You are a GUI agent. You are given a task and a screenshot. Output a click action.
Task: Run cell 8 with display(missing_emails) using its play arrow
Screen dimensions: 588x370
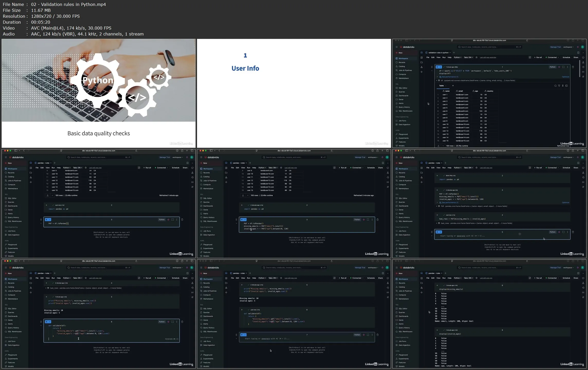tap(437, 285)
